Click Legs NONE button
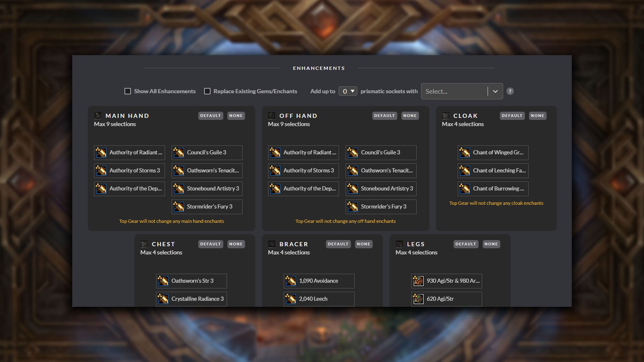Screen dimensions: 644x362 click(x=491, y=244)
